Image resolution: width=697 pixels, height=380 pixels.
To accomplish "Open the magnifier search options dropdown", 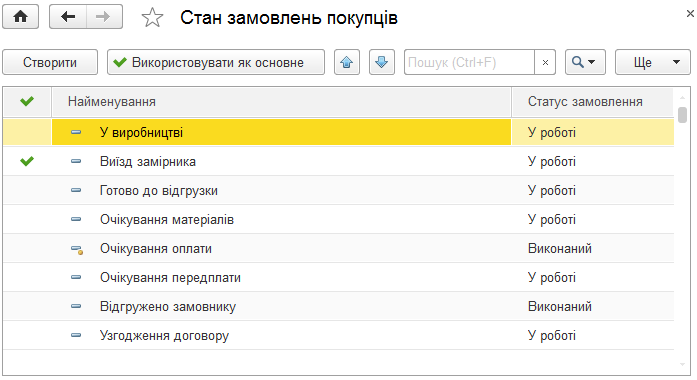I will [585, 62].
